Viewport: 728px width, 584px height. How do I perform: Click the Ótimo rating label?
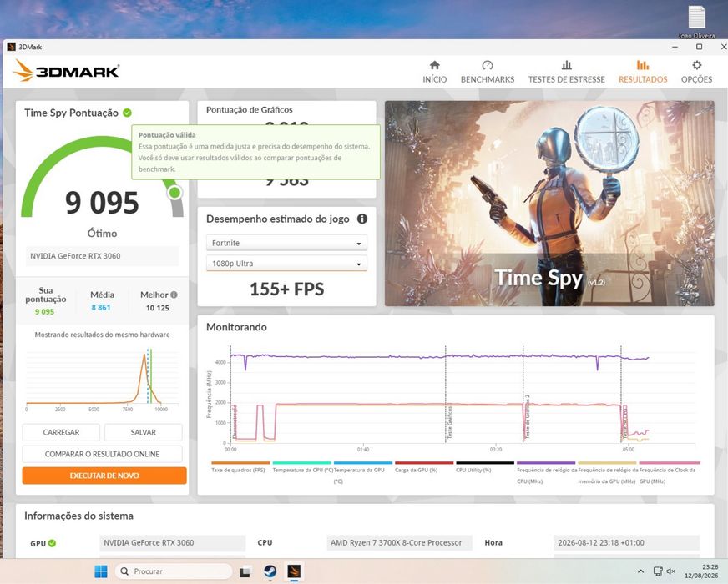click(102, 234)
